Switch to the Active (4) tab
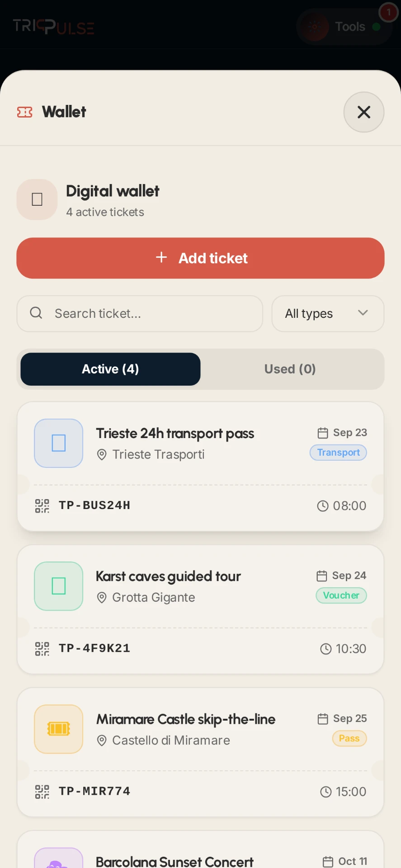This screenshot has width=401, height=868. coord(110,369)
